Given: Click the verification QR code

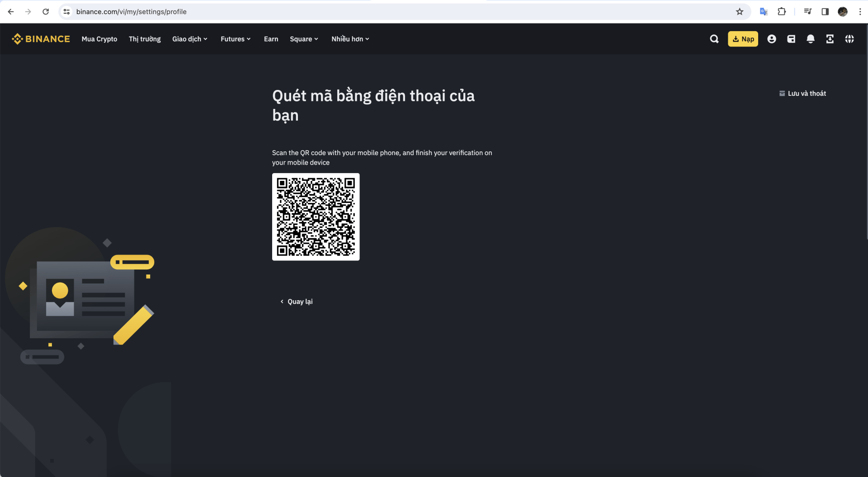Looking at the screenshot, I should 316,217.
